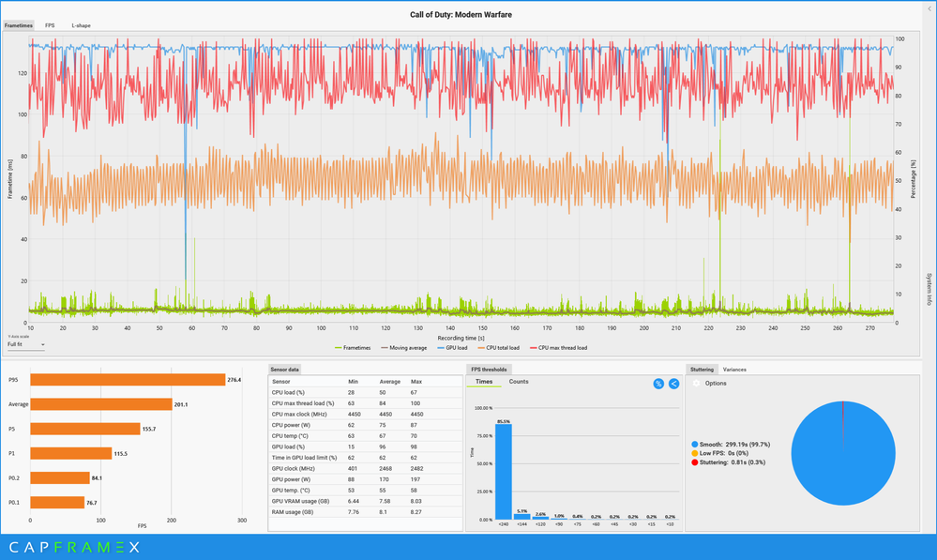Screen dimensions: 937x560
Task: Switch to the Frametimes tab
Action: (x=19, y=25)
